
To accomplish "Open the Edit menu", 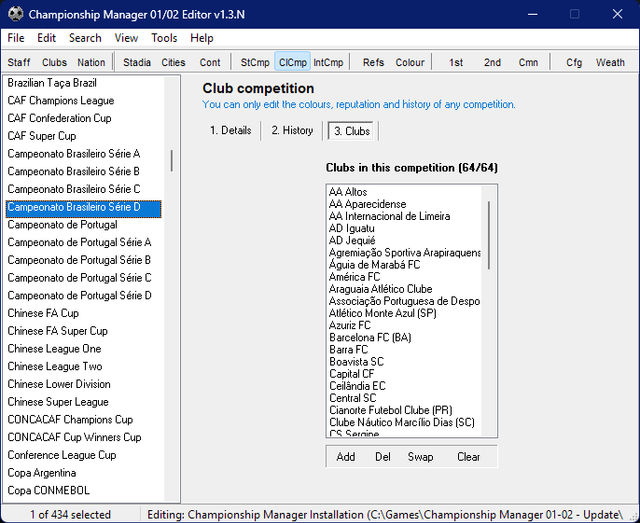I will (x=47, y=38).
